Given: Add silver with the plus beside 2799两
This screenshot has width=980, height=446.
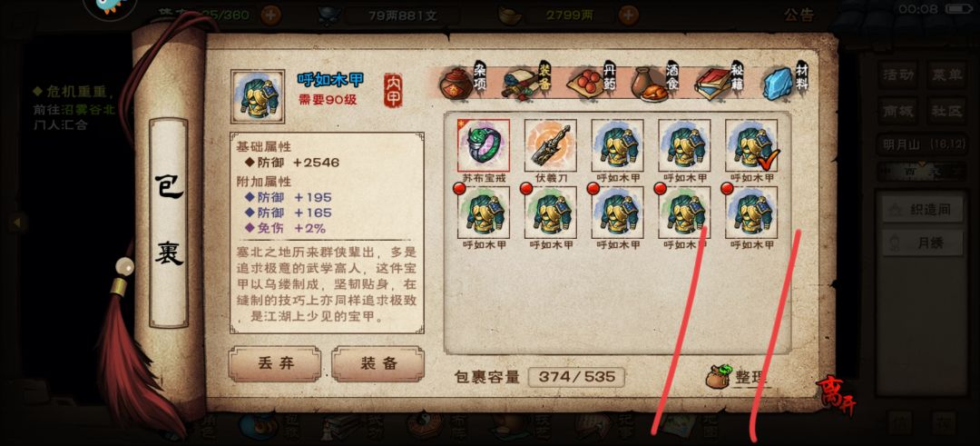Looking at the screenshot, I should [629, 15].
